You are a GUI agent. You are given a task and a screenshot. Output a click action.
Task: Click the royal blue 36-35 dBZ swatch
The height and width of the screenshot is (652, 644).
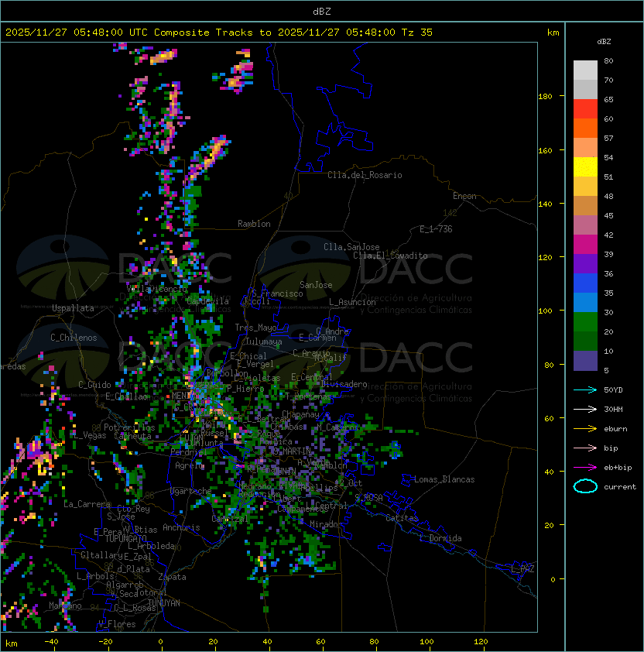pos(585,283)
